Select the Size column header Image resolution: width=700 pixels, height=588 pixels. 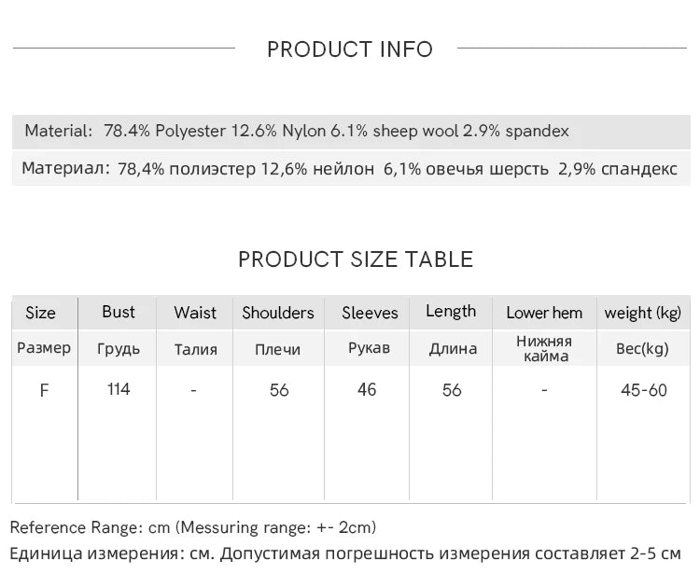(x=40, y=313)
